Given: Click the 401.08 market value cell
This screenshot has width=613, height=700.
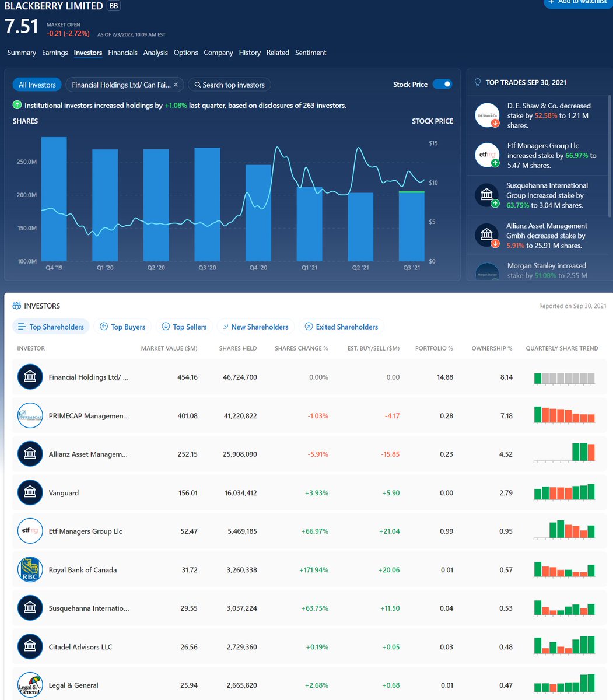Looking at the screenshot, I should [x=187, y=416].
